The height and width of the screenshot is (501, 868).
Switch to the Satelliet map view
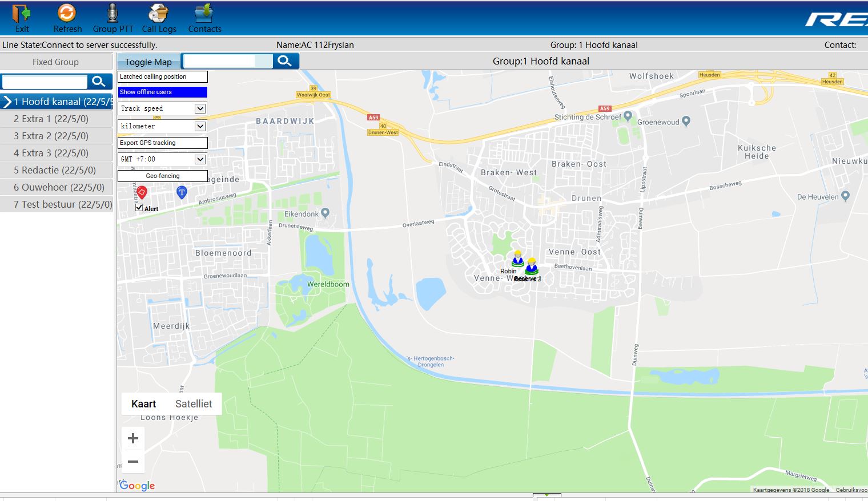194,404
